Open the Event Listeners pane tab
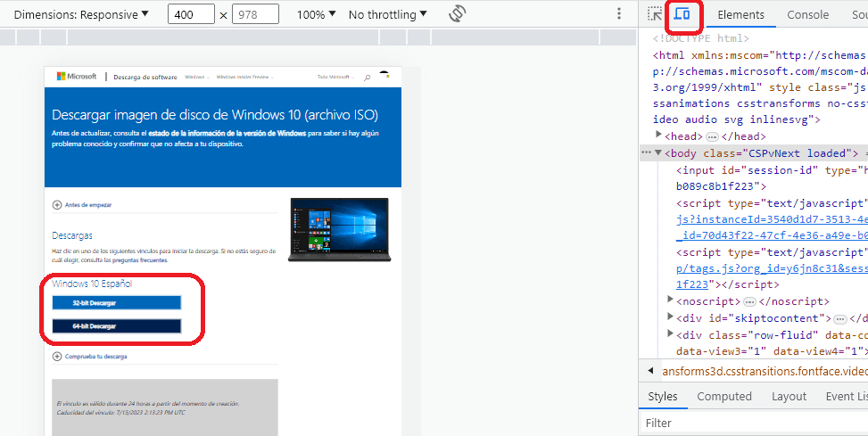Image resolution: width=868 pixels, height=436 pixels. [x=847, y=396]
